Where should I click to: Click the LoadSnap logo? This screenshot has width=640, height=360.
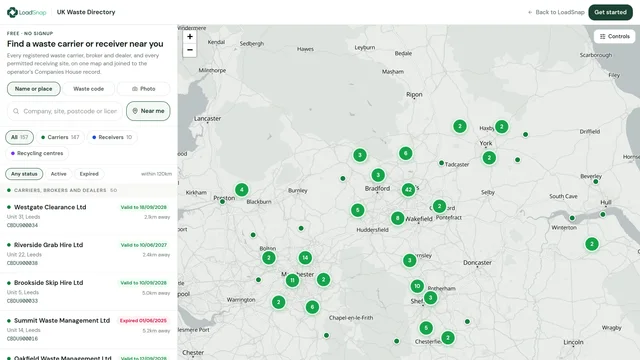[x=27, y=12]
